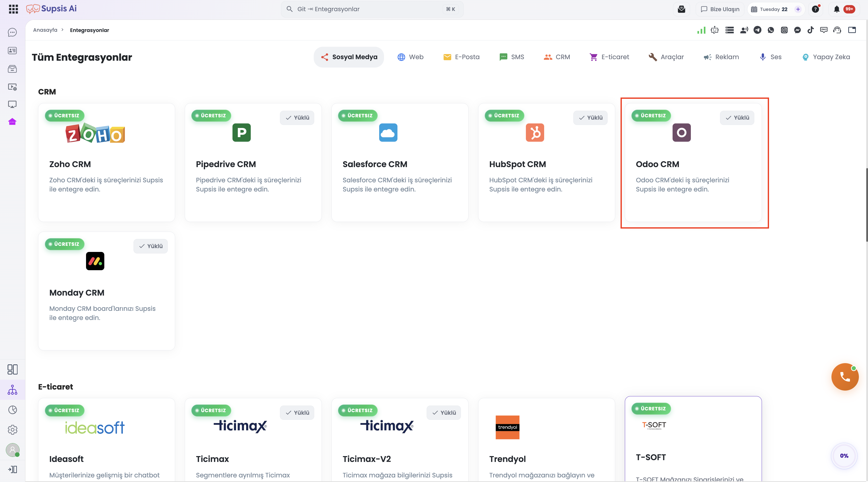Open the purple home chat sidebar icon
Image resolution: width=868 pixels, height=482 pixels.
12,122
